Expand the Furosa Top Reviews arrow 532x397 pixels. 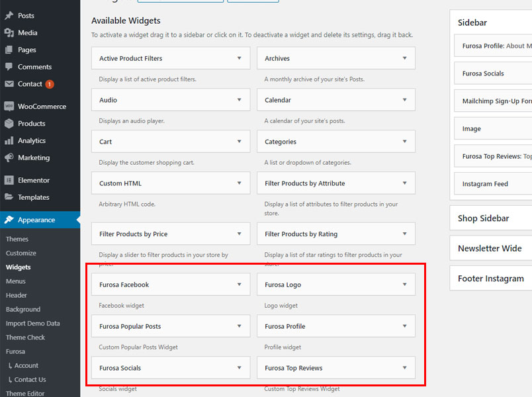pyautogui.click(x=405, y=368)
